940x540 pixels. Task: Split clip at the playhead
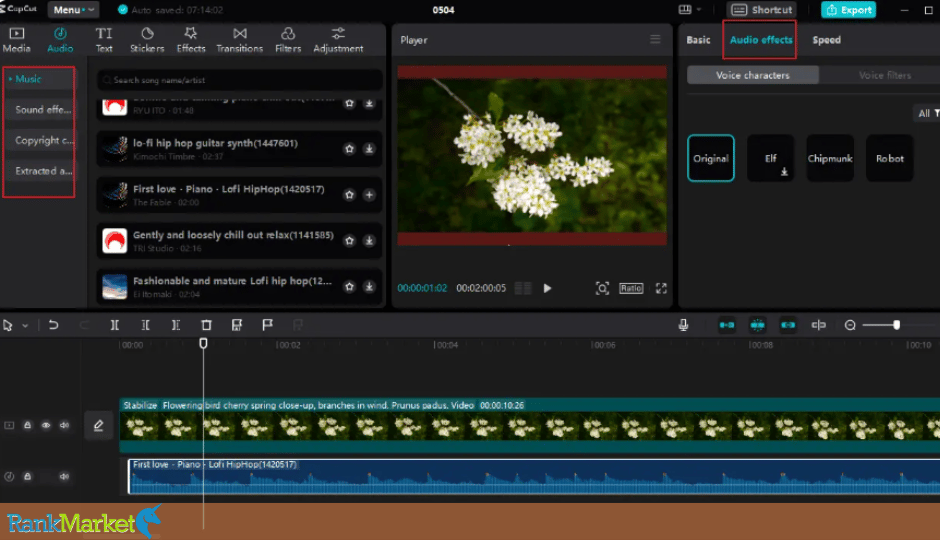click(x=115, y=325)
